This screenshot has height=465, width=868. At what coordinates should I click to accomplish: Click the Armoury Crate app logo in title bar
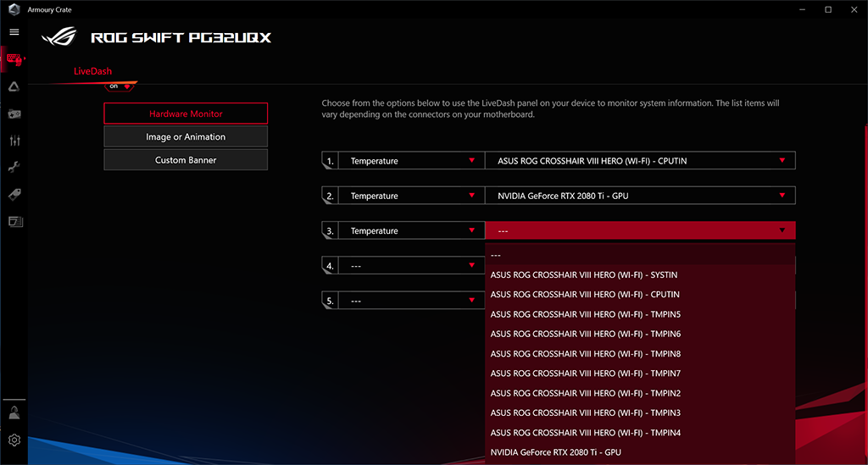pyautogui.click(x=14, y=9)
